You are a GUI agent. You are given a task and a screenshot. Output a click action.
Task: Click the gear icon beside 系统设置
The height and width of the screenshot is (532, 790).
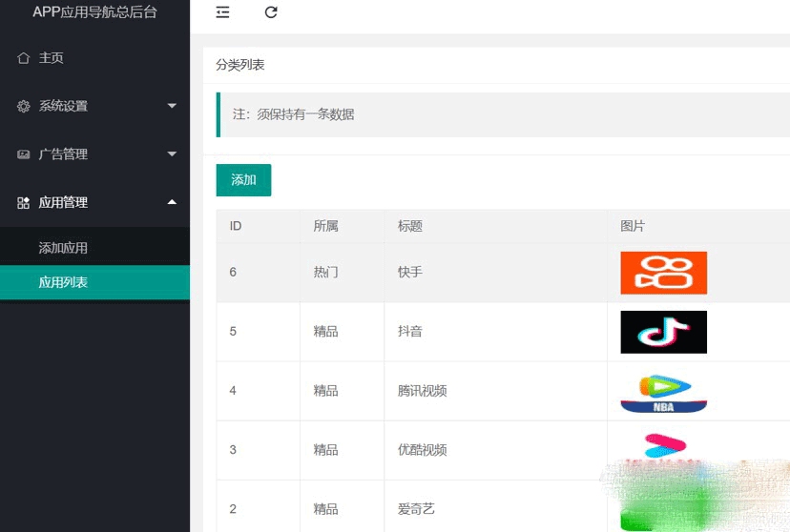click(x=24, y=107)
